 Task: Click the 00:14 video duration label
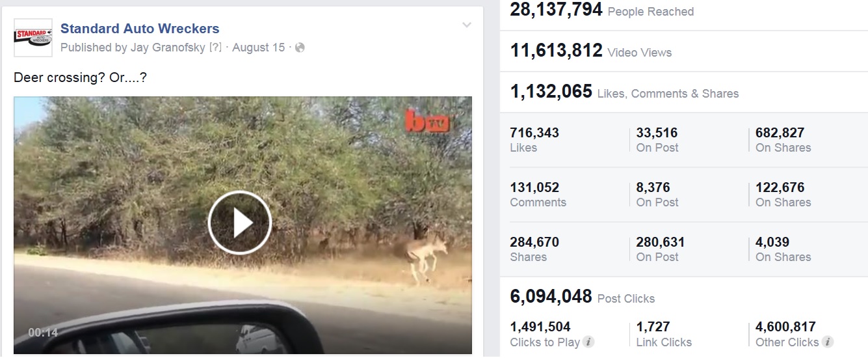point(43,333)
